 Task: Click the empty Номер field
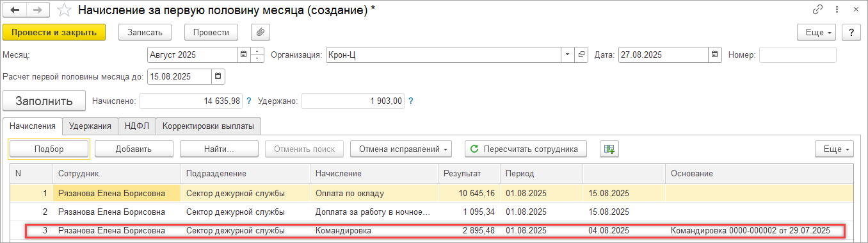click(798, 55)
